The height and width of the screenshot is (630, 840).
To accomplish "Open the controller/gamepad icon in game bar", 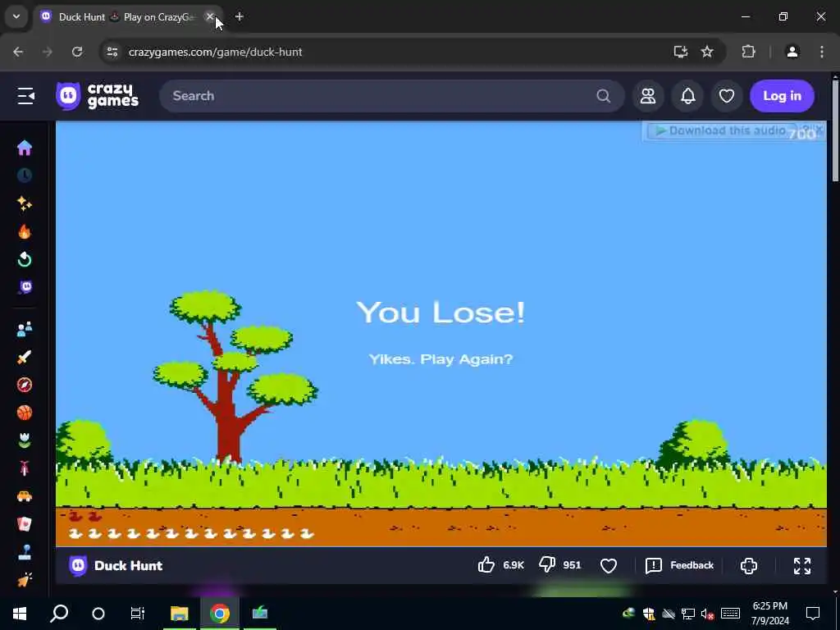I will [749, 566].
